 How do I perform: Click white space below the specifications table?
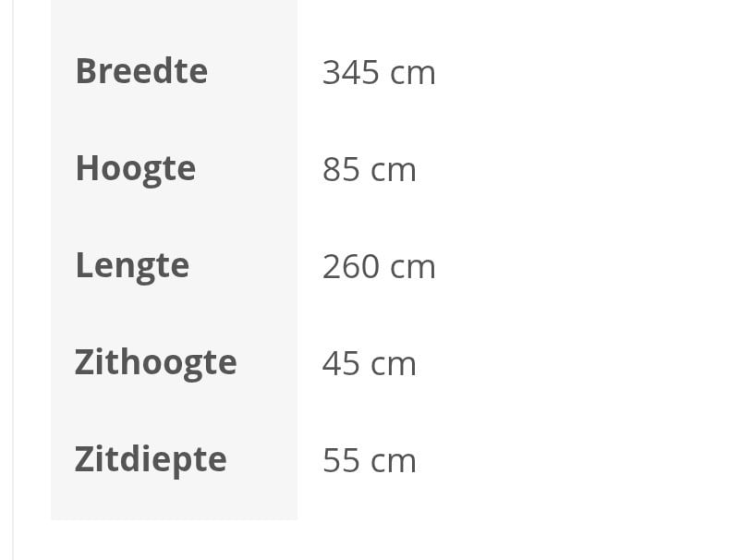pos(370,541)
